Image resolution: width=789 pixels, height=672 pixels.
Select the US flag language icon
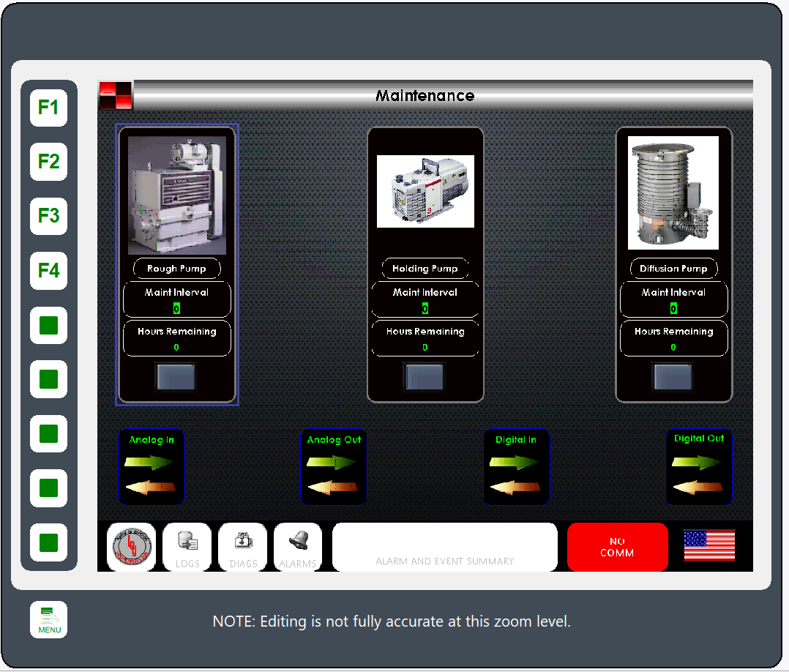708,546
